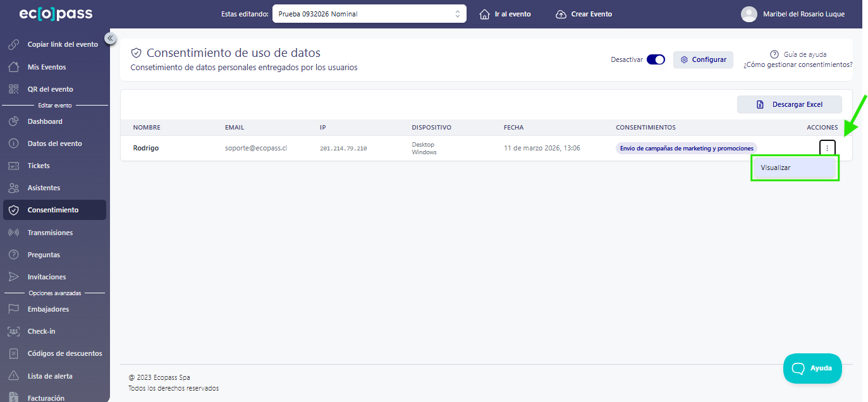Toggle the Desactivar consent switch

(656, 59)
